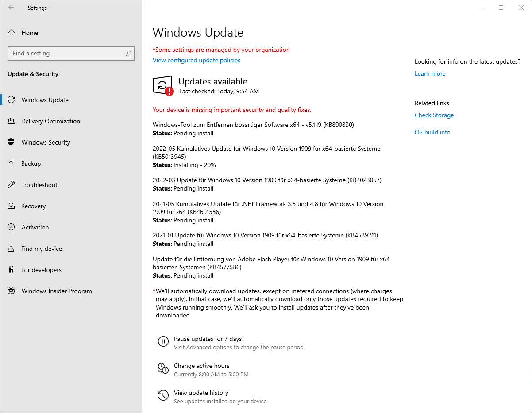Click the Windows Update page title
Viewport: 532px width, 413px height.
[x=198, y=33]
